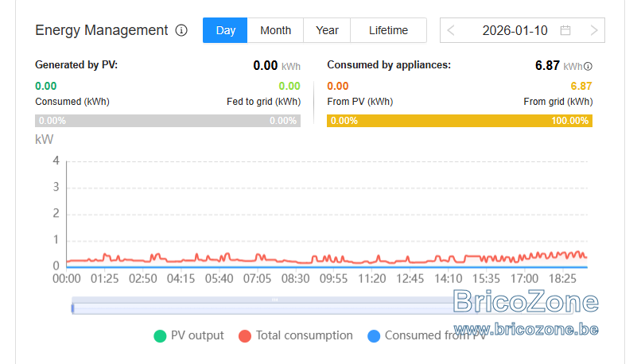This screenshot has width=641, height=364.
Task: Click the consumed kWh info icon
Action: pyautogui.click(x=588, y=66)
